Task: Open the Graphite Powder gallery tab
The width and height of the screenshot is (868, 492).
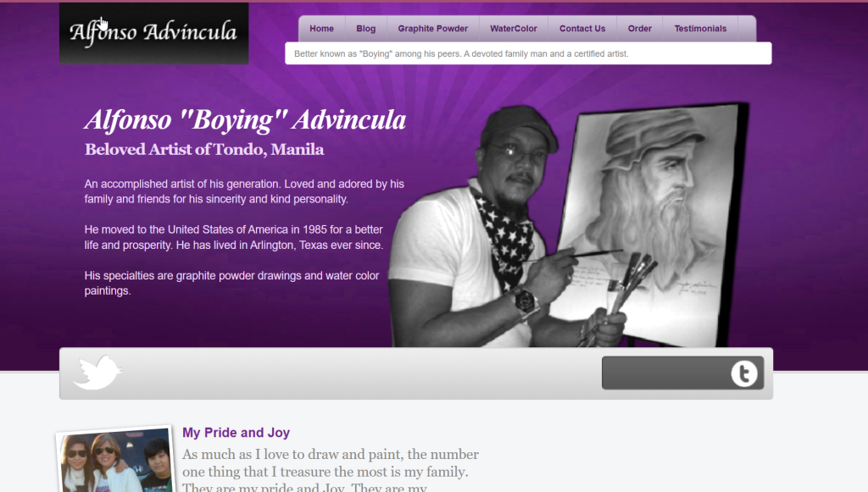Action: click(433, 29)
